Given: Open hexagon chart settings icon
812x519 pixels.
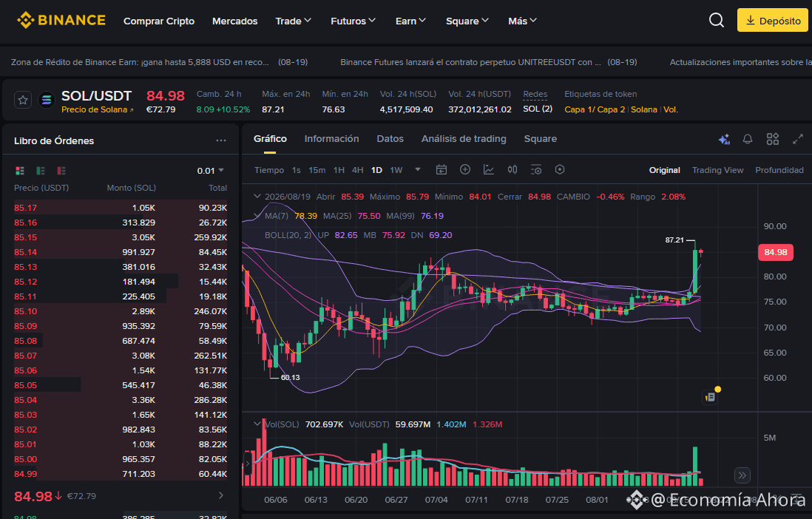Looking at the screenshot, I should [560, 169].
